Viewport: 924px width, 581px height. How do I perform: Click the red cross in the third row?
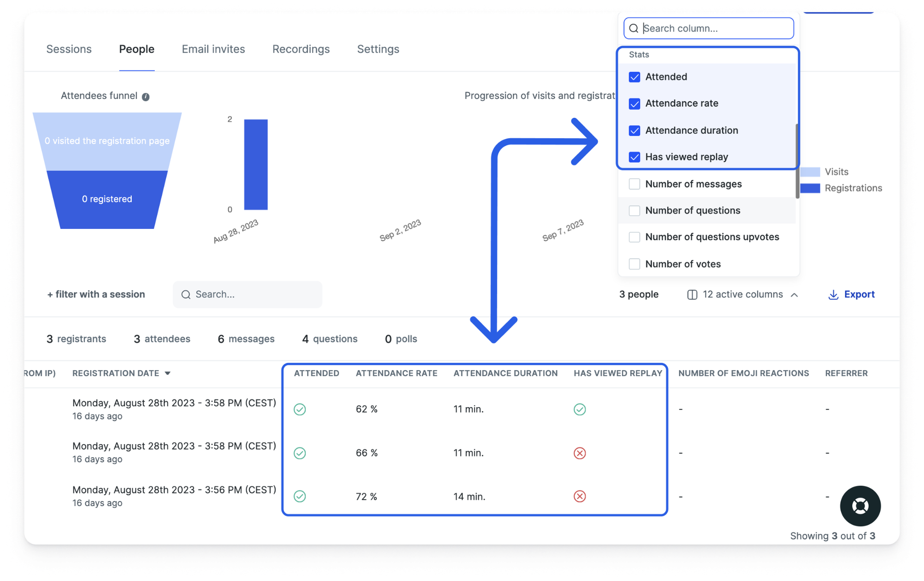pyautogui.click(x=580, y=496)
